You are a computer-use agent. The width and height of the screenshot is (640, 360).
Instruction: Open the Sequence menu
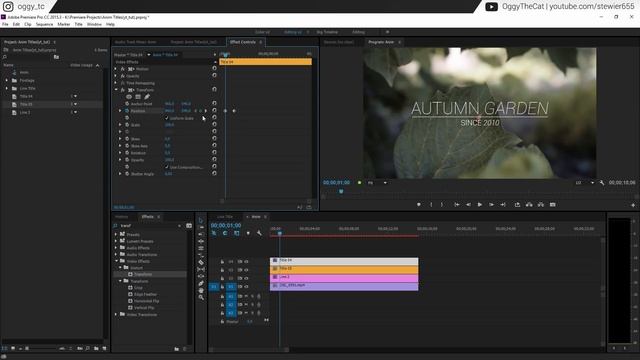[x=44, y=24]
